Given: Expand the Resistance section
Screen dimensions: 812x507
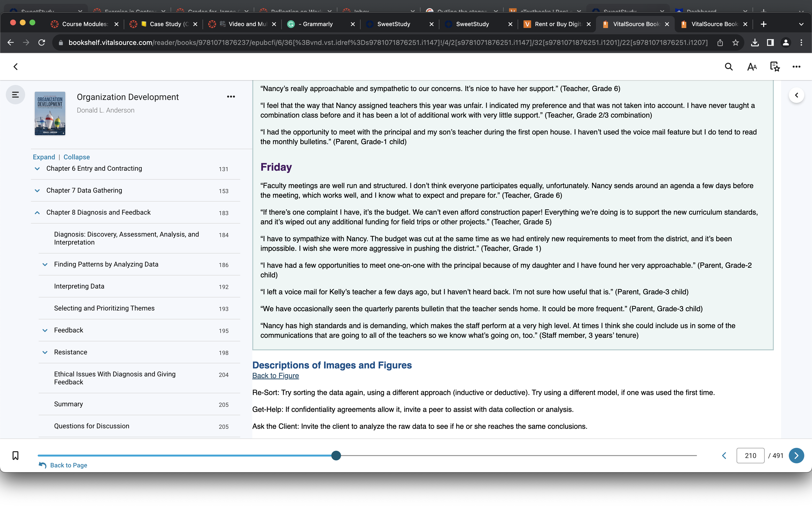Looking at the screenshot, I should point(45,352).
